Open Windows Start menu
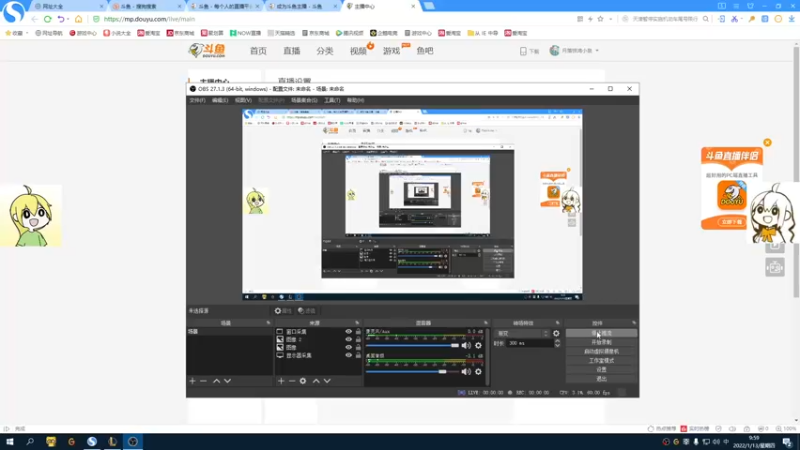Viewport: 800px width, 450px height. [10, 441]
